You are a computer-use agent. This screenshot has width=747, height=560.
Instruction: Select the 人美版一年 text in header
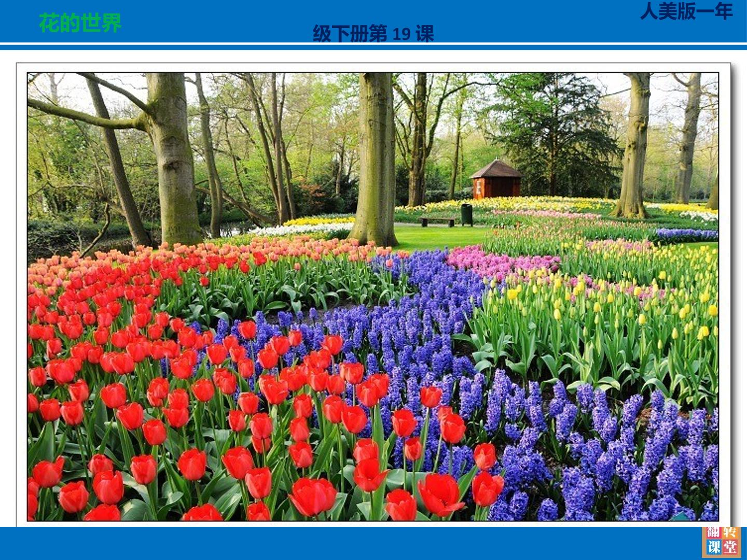point(686,11)
